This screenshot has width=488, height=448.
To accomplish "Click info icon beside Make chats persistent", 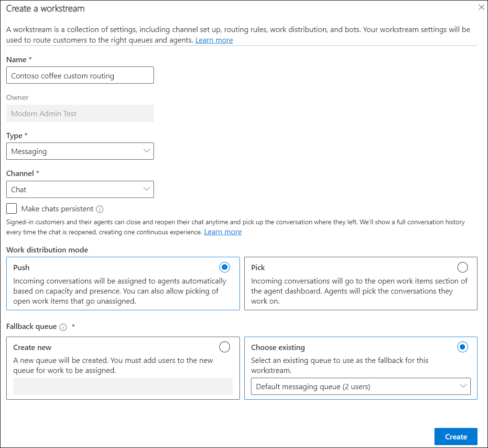I will 100,209.
